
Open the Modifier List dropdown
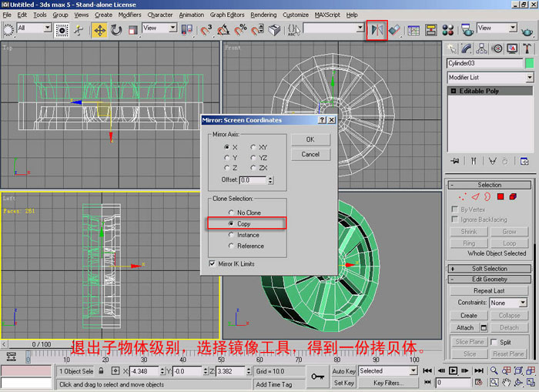point(490,77)
